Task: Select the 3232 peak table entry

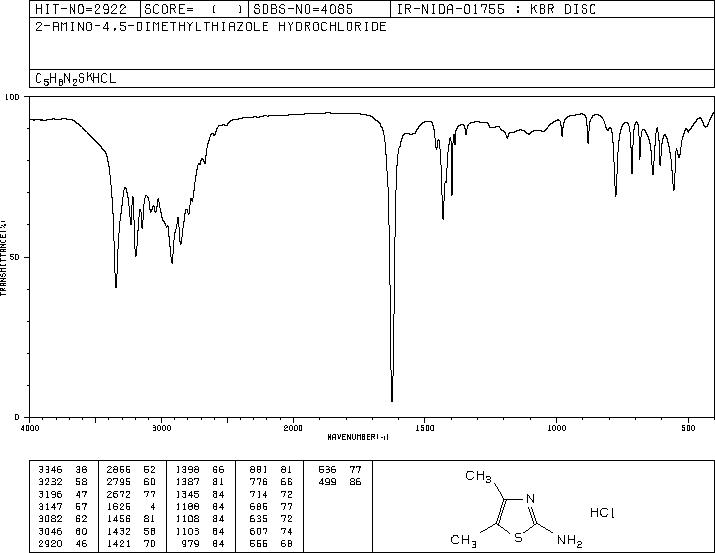Action: click(x=63, y=482)
